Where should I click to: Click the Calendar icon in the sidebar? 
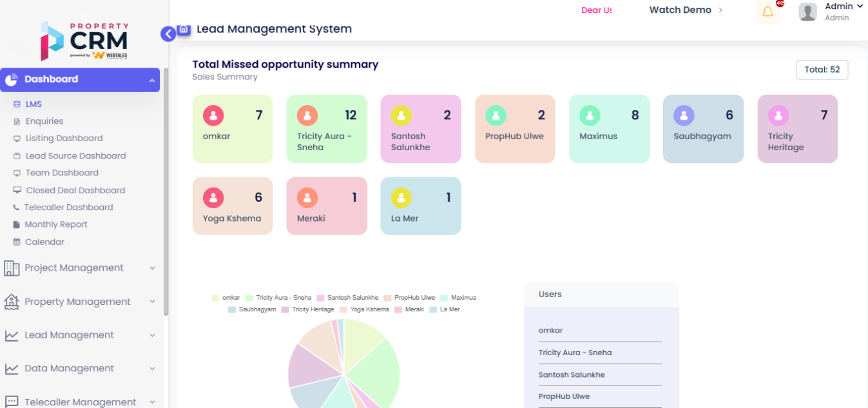17,242
